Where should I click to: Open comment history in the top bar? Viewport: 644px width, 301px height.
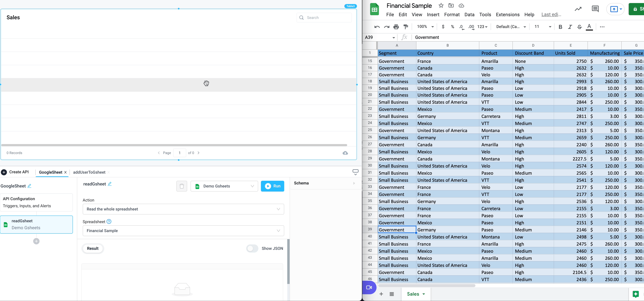595,9
